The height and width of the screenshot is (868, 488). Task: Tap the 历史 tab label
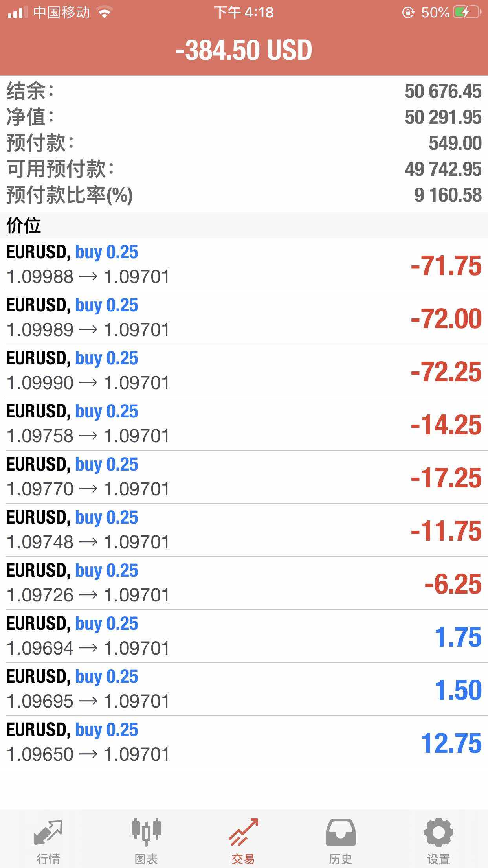pyautogui.click(x=341, y=859)
